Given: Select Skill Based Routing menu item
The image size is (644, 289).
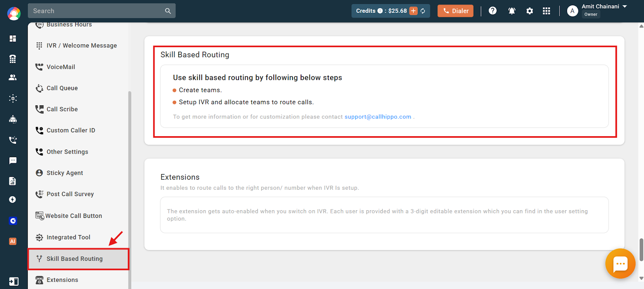Looking at the screenshot, I should click(78, 259).
